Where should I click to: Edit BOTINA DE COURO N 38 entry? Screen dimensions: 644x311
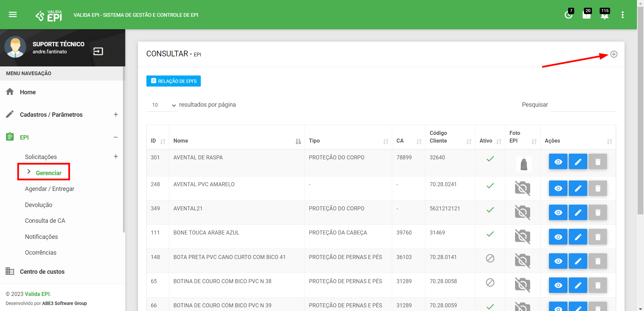click(x=578, y=285)
